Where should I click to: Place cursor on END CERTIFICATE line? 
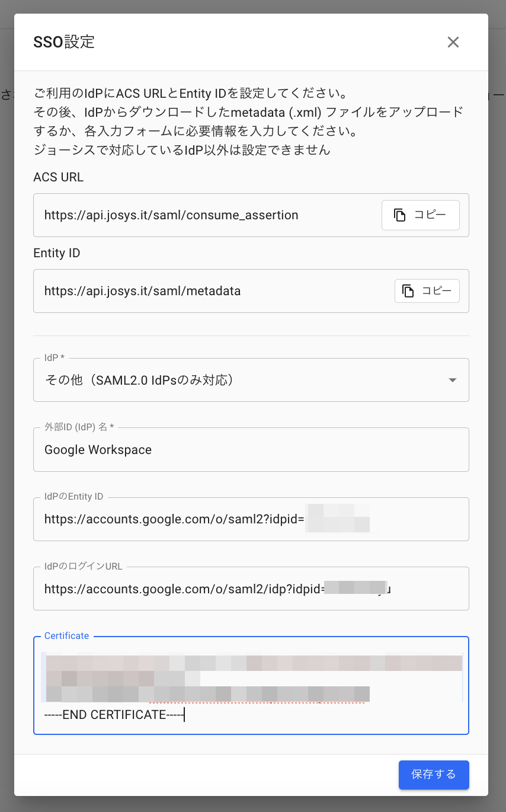[x=114, y=715]
